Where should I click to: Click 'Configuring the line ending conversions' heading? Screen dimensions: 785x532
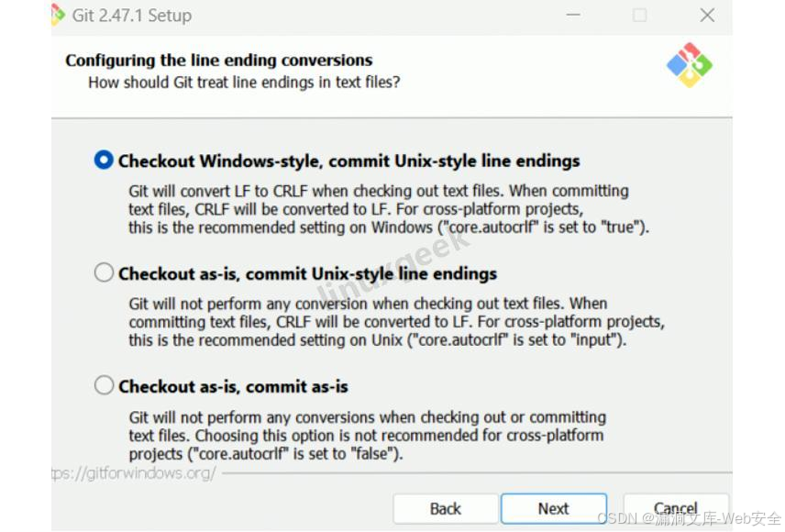coord(219,61)
